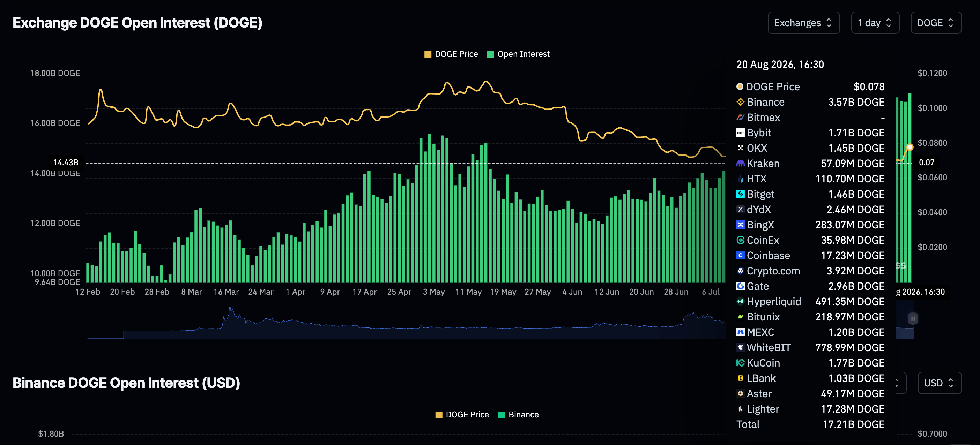
Task: Click the 0.07 price crosshair label
Action: (927, 163)
